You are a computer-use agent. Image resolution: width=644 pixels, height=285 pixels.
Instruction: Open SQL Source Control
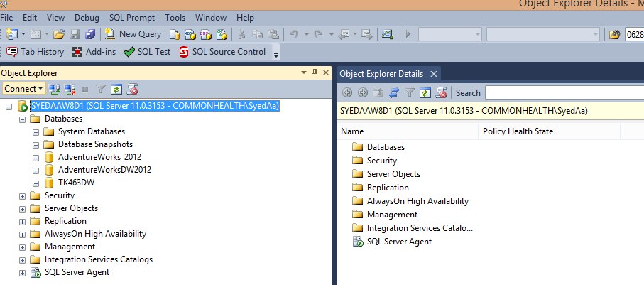(222, 52)
